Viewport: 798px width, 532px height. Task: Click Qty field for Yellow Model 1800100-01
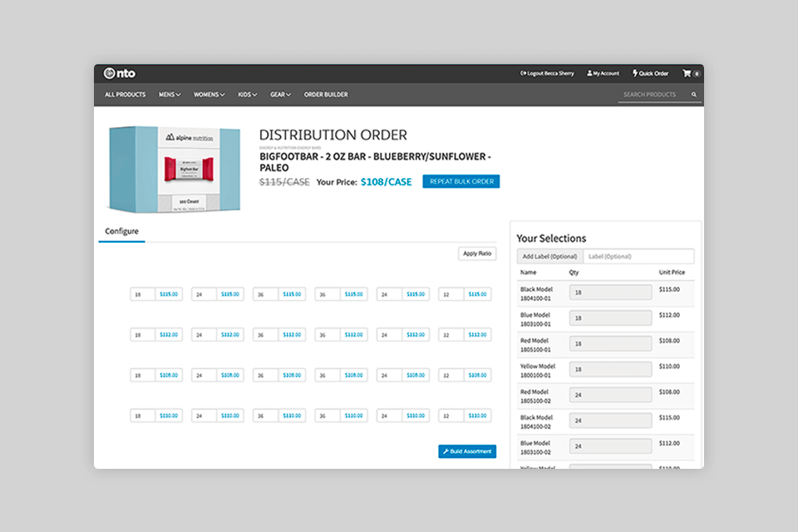click(x=610, y=370)
